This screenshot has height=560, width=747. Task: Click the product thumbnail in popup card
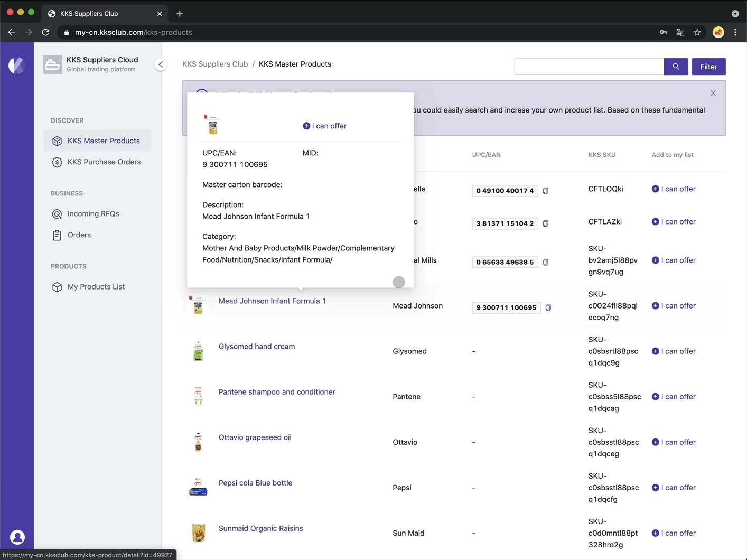point(212,125)
